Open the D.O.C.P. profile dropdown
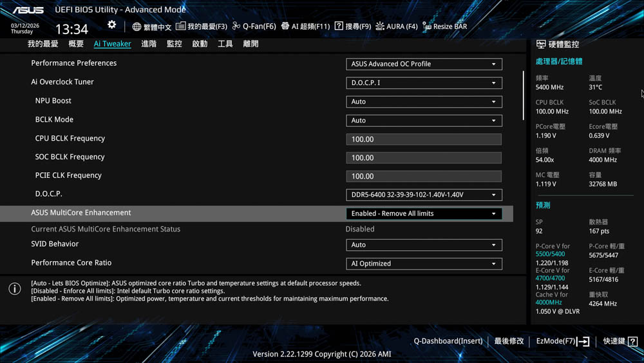The height and width of the screenshot is (363, 644). (424, 195)
